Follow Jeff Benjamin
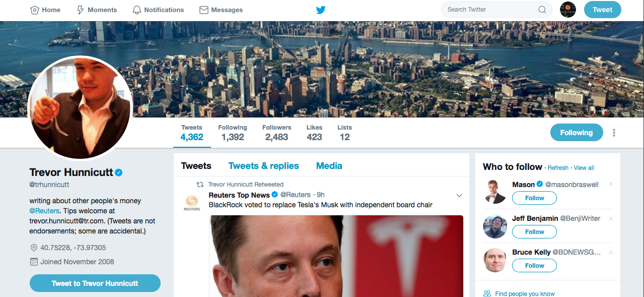This screenshot has width=644, height=297. coord(534,232)
